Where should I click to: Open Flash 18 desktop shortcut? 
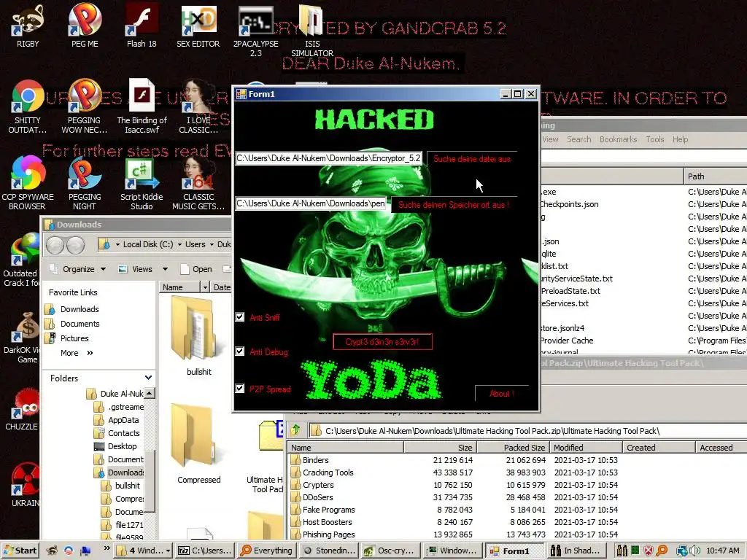(x=142, y=26)
